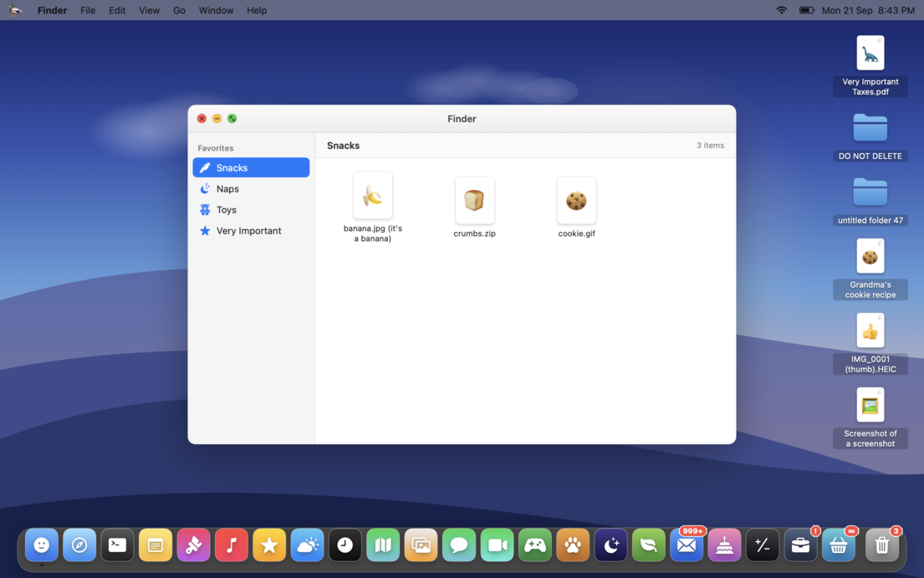The image size is (924, 578).
Task: Launch the green maps app in dock
Action: coord(383,545)
